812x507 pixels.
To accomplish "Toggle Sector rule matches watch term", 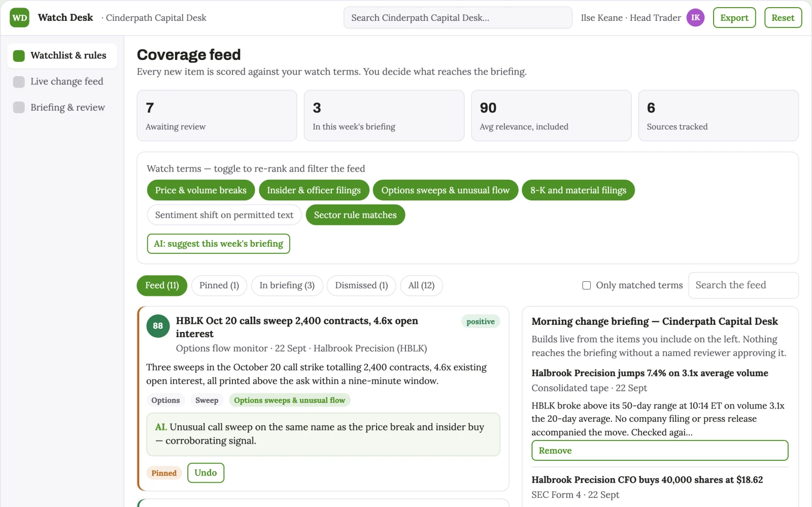I will pos(355,215).
